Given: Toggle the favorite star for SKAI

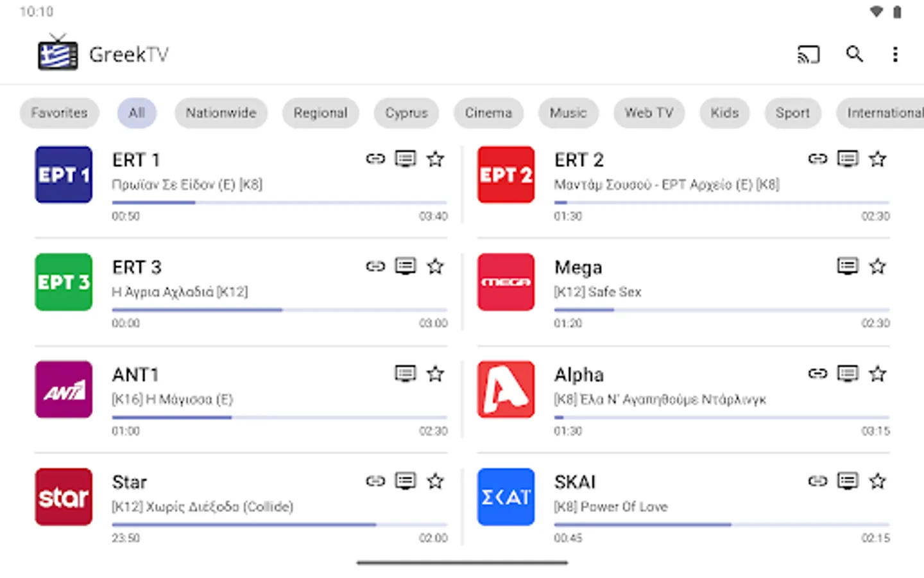Looking at the screenshot, I should (x=877, y=480).
